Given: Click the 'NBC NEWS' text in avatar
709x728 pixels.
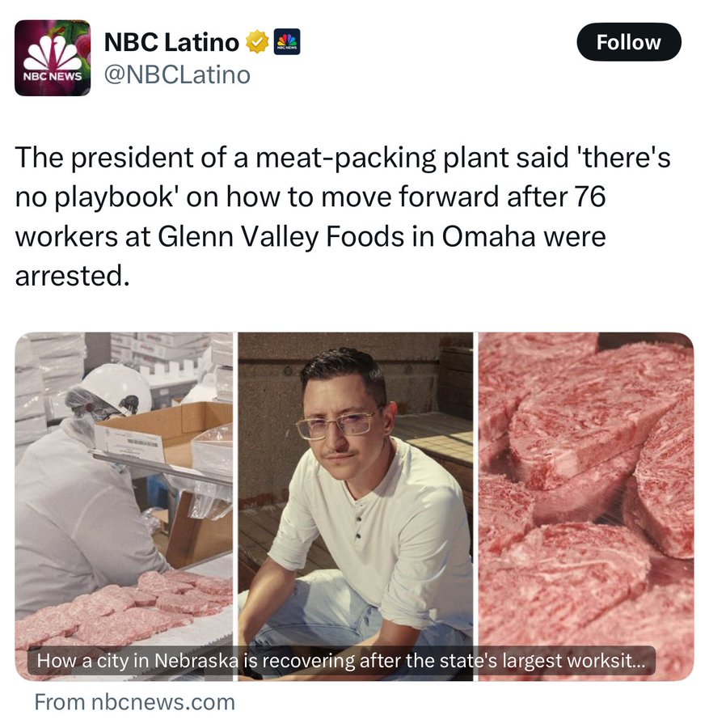Looking at the screenshot, I should point(53,77).
